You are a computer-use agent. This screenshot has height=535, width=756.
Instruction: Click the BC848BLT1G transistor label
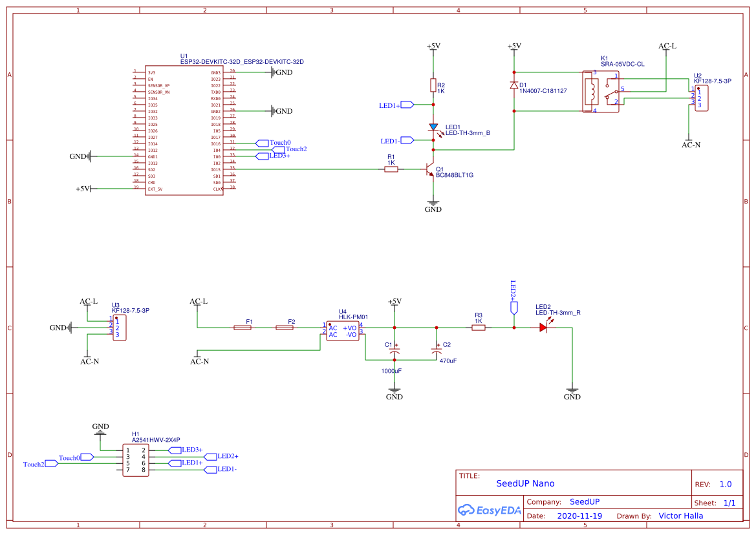455,175
